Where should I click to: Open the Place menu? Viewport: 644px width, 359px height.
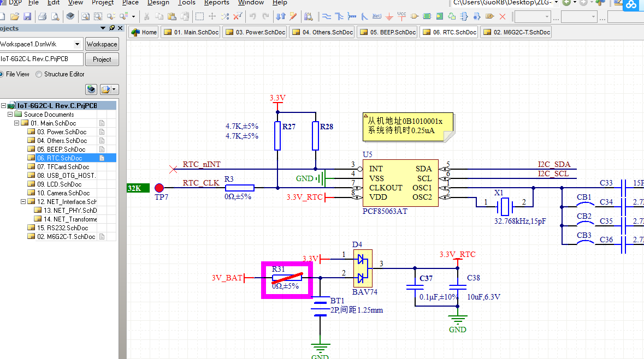pyautogui.click(x=130, y=3)
